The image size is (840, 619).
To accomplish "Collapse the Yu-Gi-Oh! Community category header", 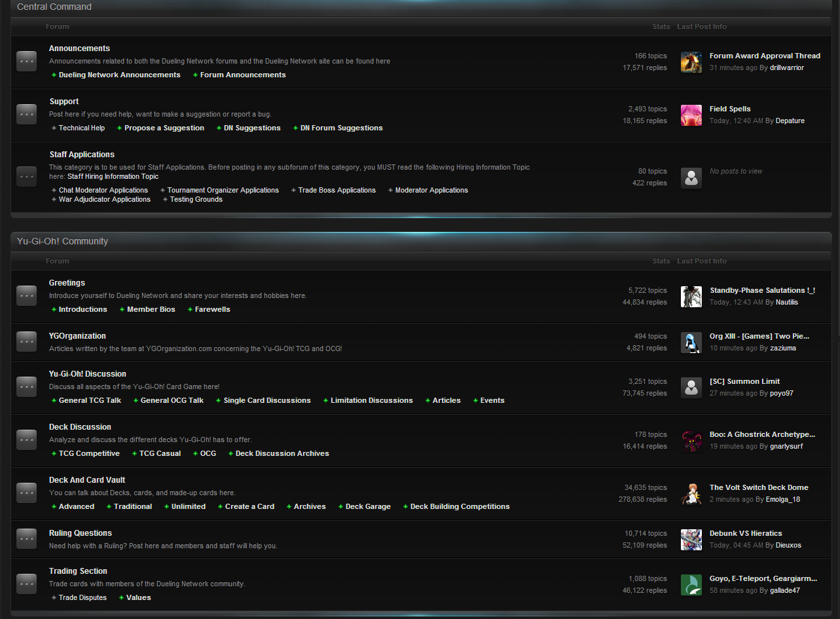I will (x=421, y=241).
